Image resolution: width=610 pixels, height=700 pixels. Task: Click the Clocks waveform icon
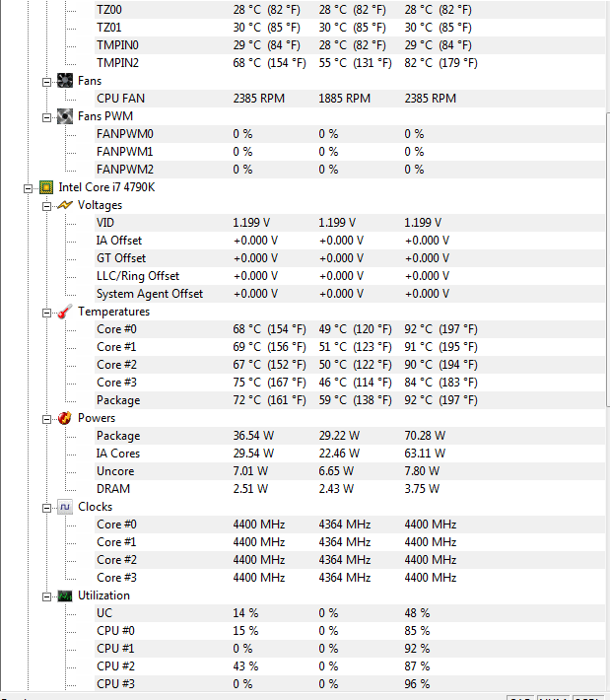point(65,507)
